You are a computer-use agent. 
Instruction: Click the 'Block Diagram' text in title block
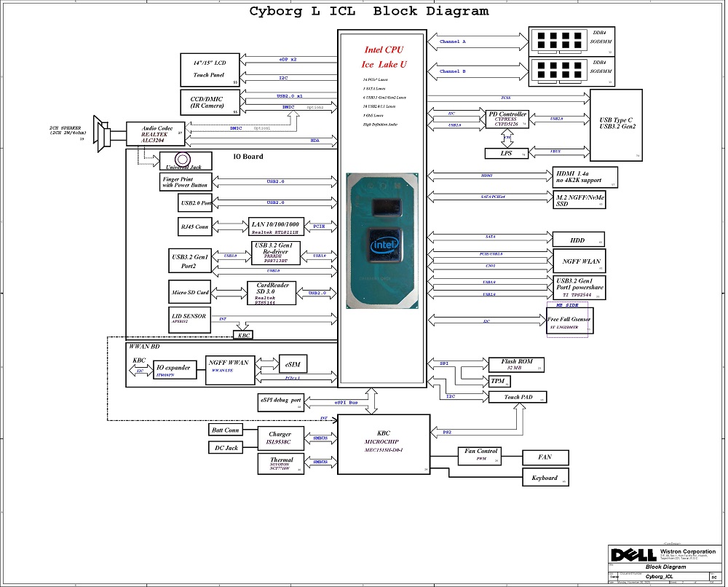665,567
